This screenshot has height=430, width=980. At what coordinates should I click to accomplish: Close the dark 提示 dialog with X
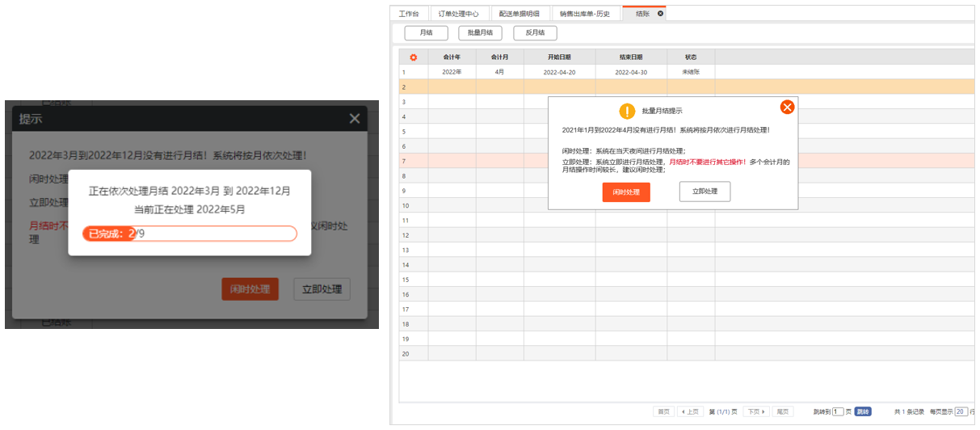click(x=354, y=119)
